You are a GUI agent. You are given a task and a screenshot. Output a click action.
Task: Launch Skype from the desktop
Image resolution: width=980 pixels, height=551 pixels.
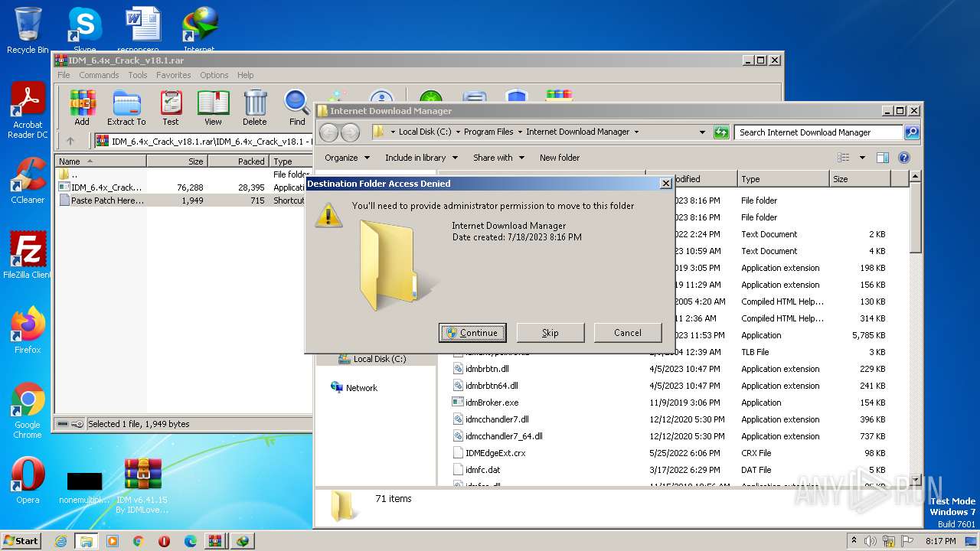[84, 30]
